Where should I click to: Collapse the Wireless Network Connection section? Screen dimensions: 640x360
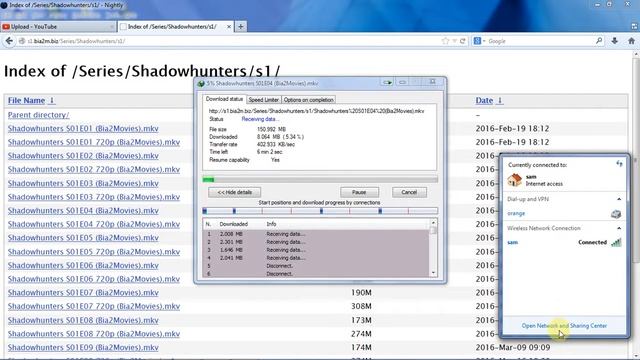coord(619,228)
